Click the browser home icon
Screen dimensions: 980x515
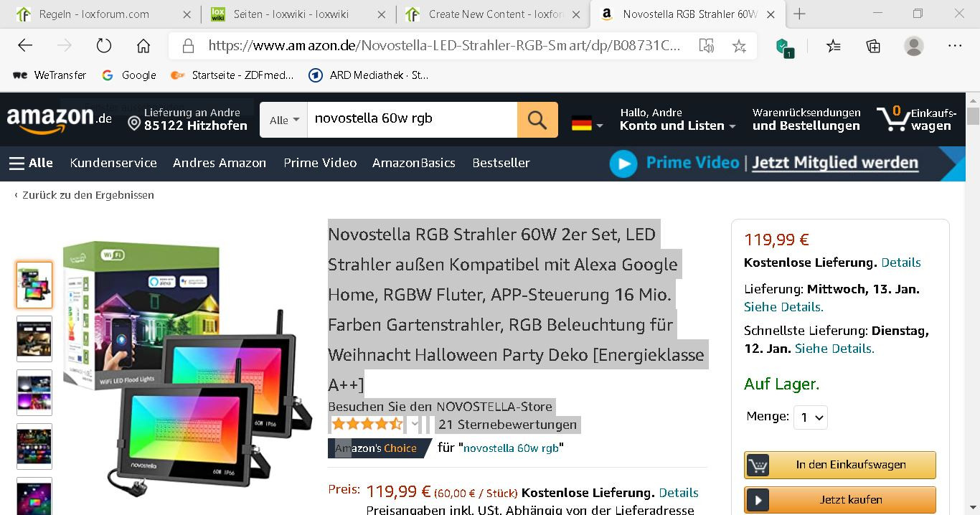(x=143, y=46)
